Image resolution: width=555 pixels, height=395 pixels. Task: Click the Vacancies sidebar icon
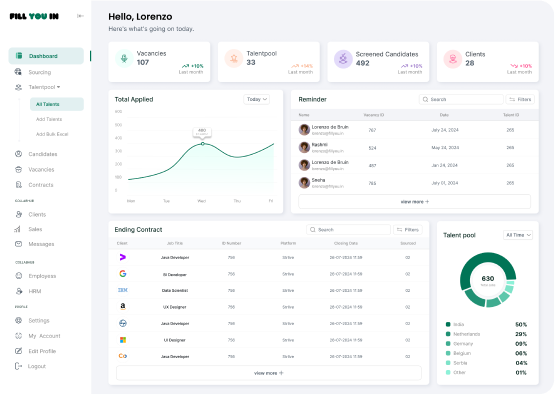[x=18, y=170]
